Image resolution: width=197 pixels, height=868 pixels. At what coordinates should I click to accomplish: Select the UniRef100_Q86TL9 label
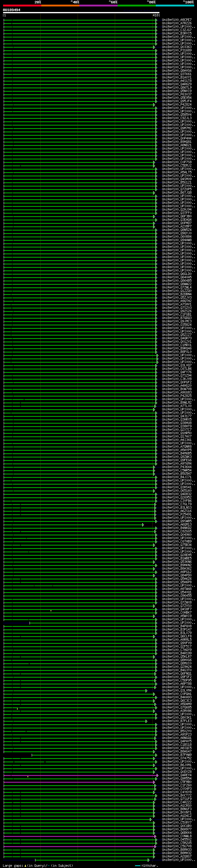click(x=176, y=88)
